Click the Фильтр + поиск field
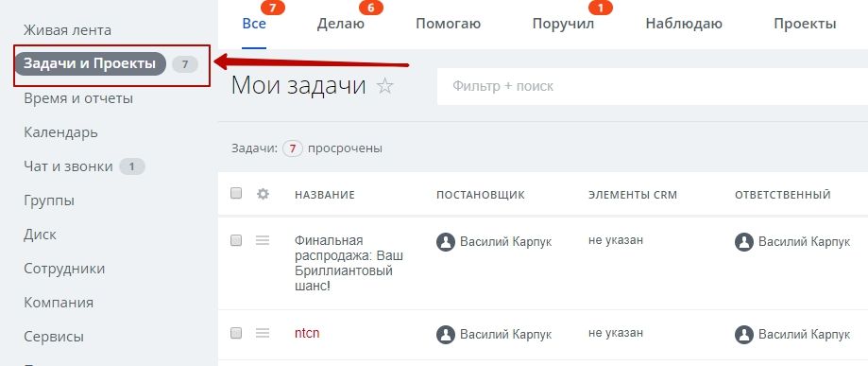This screenshot has width=868, height=366. [x=652, y=86]
